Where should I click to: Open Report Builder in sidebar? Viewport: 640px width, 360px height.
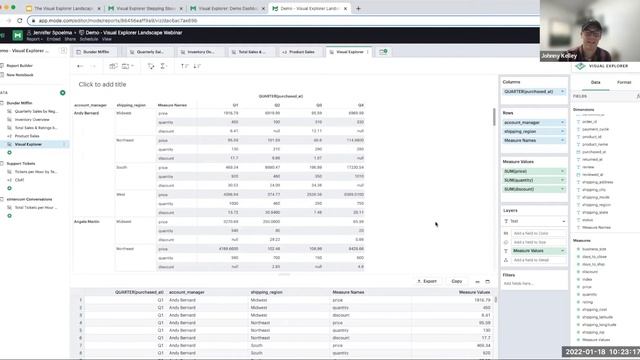point(19,66)
